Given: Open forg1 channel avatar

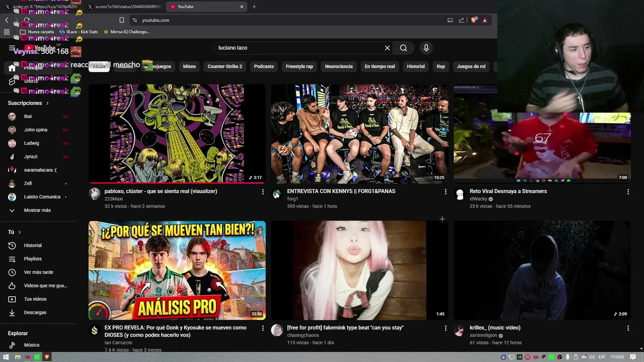Looking at the screenshot, I should tap(277, 194).
